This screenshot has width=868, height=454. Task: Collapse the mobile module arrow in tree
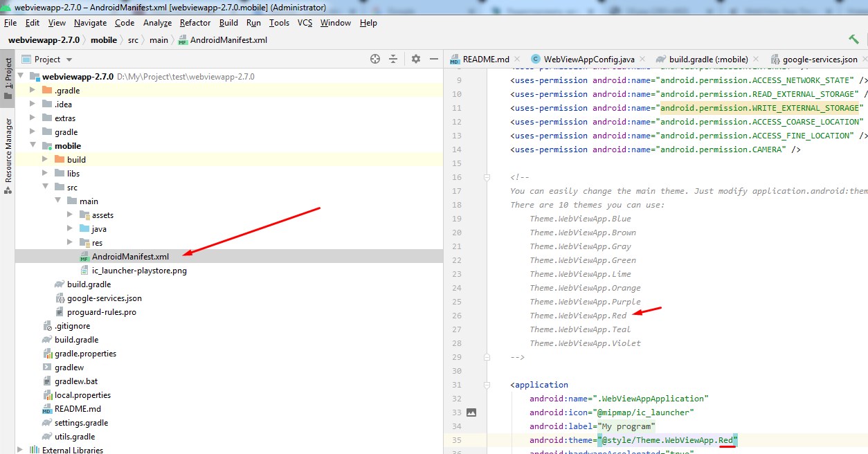(x=33, y=146)
